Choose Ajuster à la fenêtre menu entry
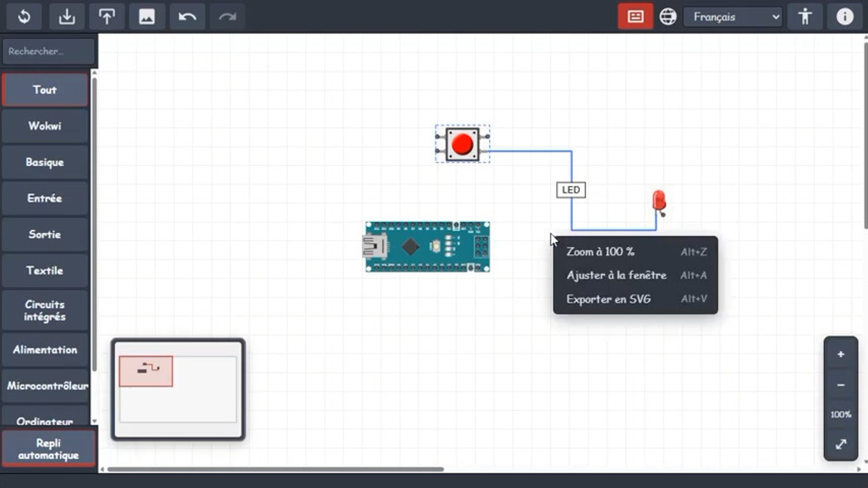This screenshot has height=488, width=868. click(635, 275)
